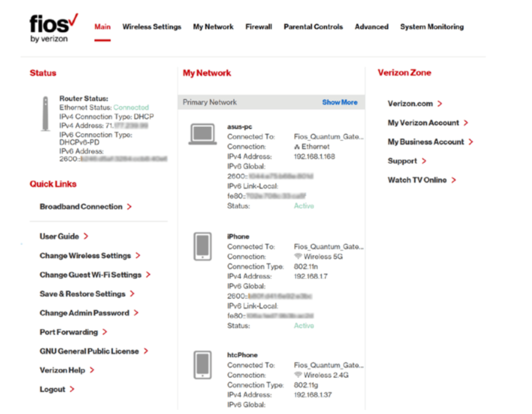Click the arrow beside Support
The height and width of the screenshot is (414, 532).
pos(424,161)
